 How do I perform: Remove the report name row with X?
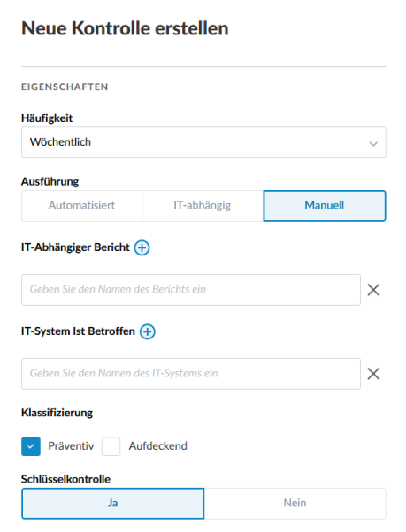click(373, 290)
